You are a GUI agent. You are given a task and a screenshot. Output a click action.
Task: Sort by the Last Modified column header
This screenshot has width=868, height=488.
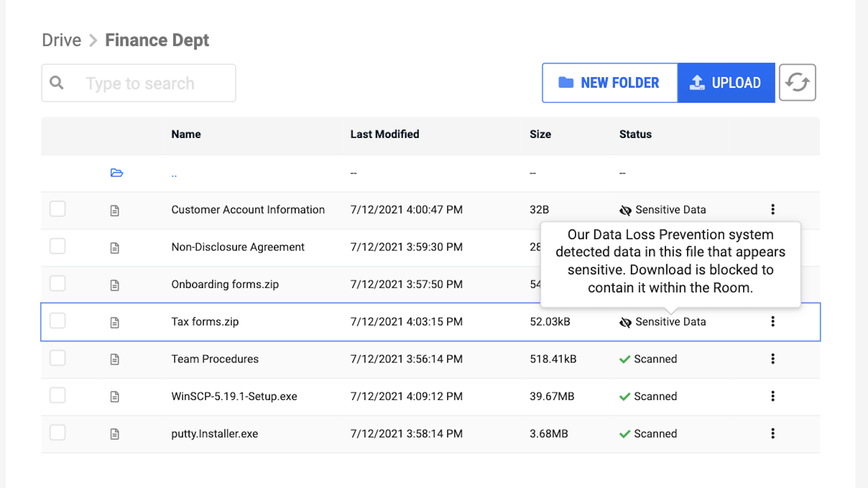coord(385,134)
